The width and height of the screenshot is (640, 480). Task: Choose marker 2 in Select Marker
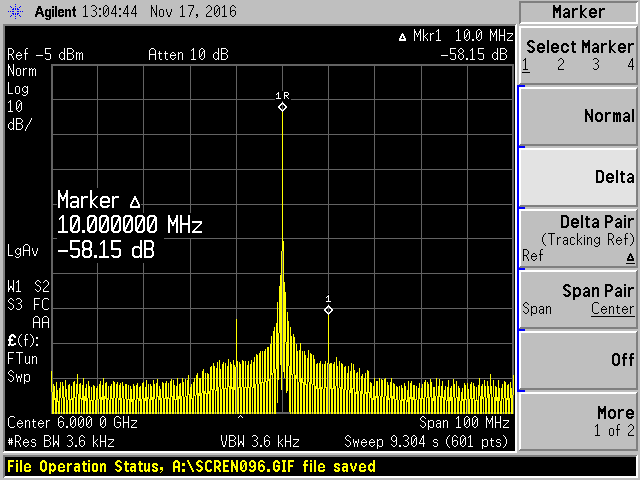(x=561, y=65)
